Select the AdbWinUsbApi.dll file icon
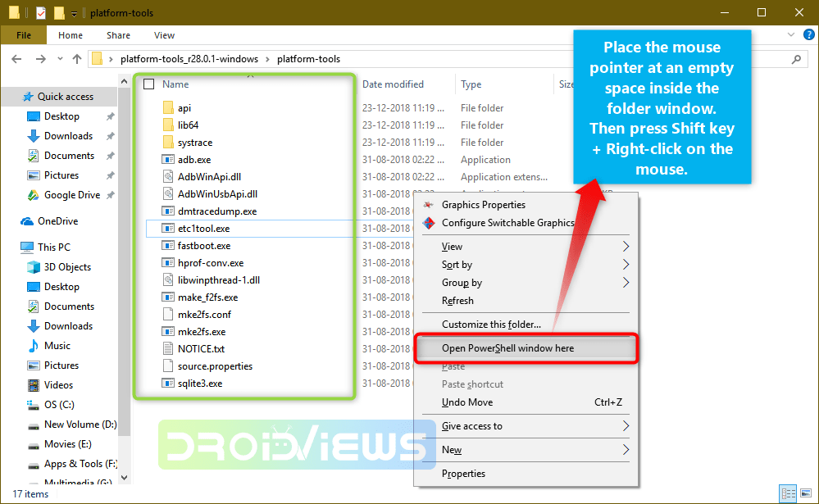The height and width of the screenshot is (504, 819). pos(168,193)
